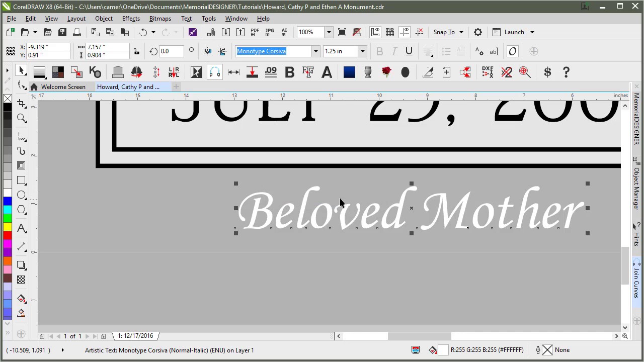Click the large letter A text icon
Screen dimensions: 644x362
coord(327,72)
